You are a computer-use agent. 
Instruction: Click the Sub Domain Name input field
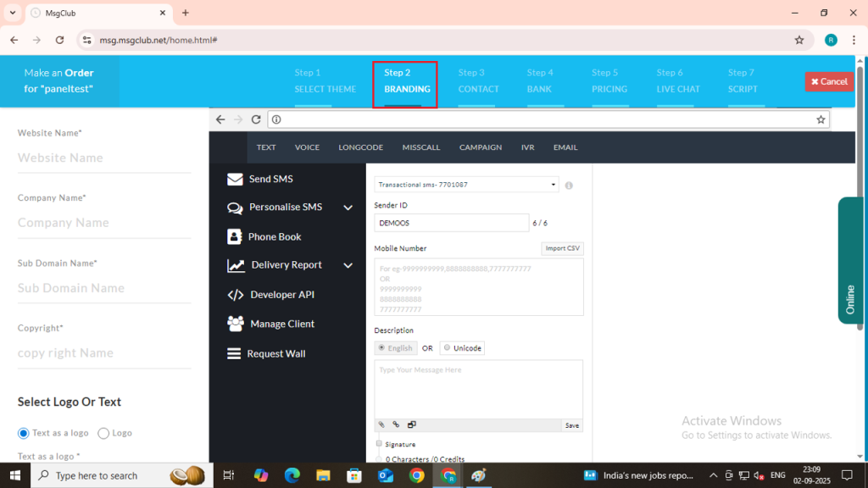(x=104, y=288)
